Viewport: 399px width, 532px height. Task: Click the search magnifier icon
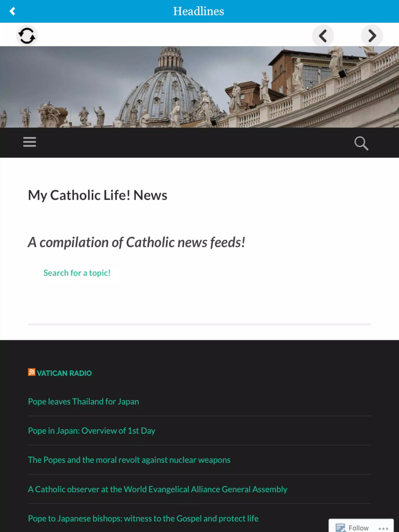[x=361, y=143]
